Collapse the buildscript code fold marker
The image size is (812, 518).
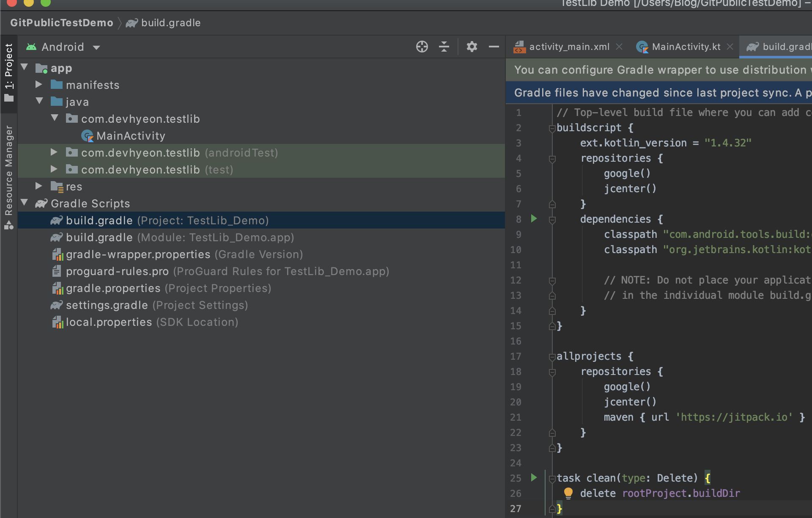pos(552,128)
